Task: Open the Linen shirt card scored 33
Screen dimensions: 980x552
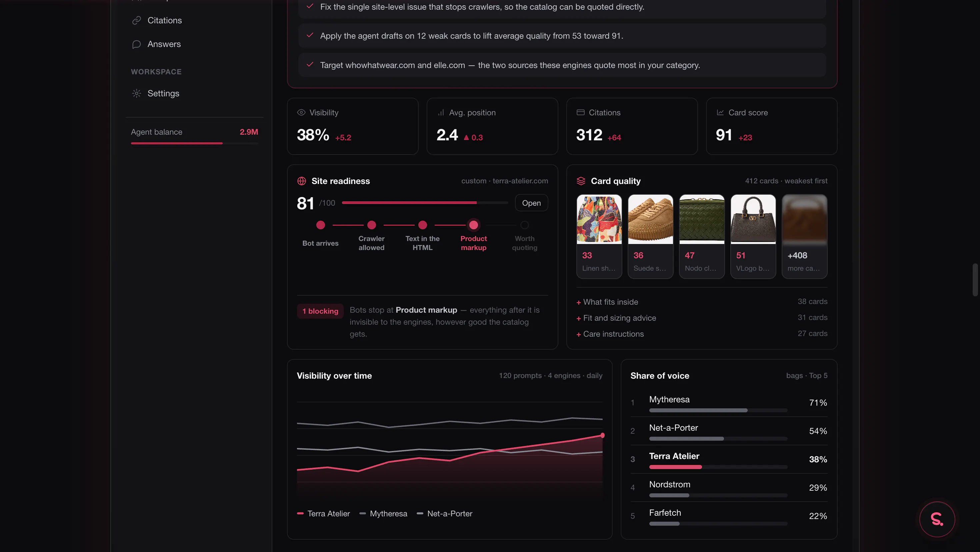Action: pyautogui.click(x=599, y=236)
